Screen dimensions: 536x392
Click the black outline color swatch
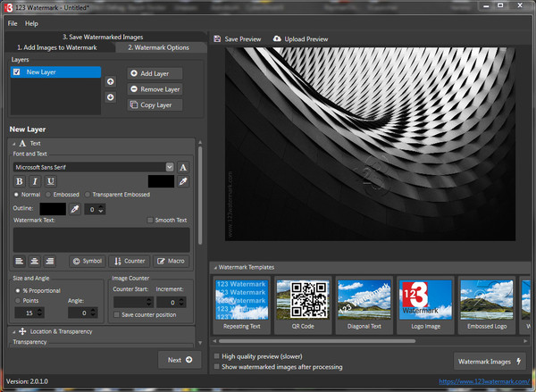pyautogui.click(x=52, y=209)
